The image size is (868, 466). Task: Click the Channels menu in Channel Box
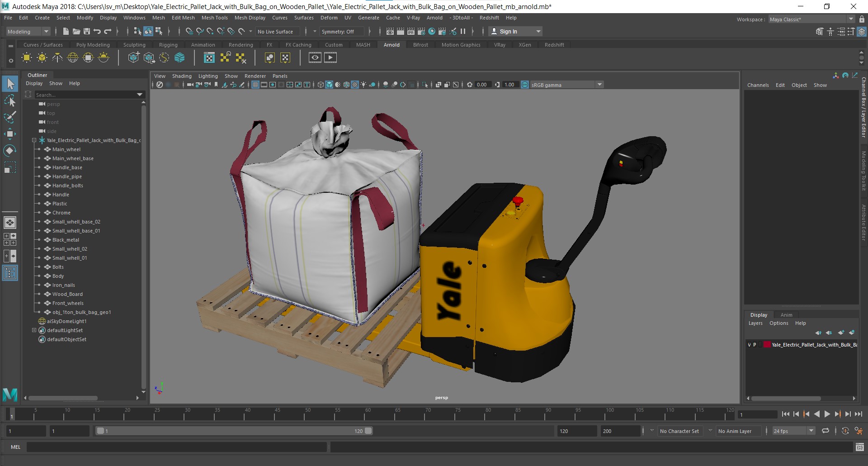758,85
